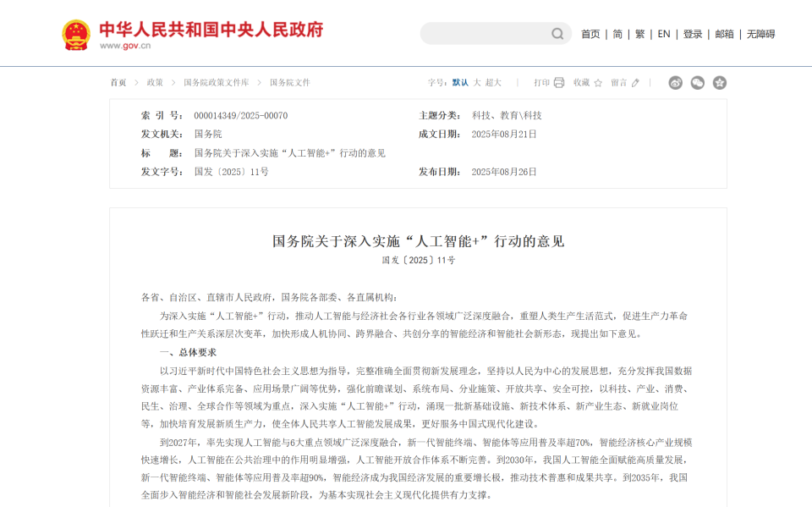
Task: Share to Qzone via round star icon
Action: (x=719, y=82)
